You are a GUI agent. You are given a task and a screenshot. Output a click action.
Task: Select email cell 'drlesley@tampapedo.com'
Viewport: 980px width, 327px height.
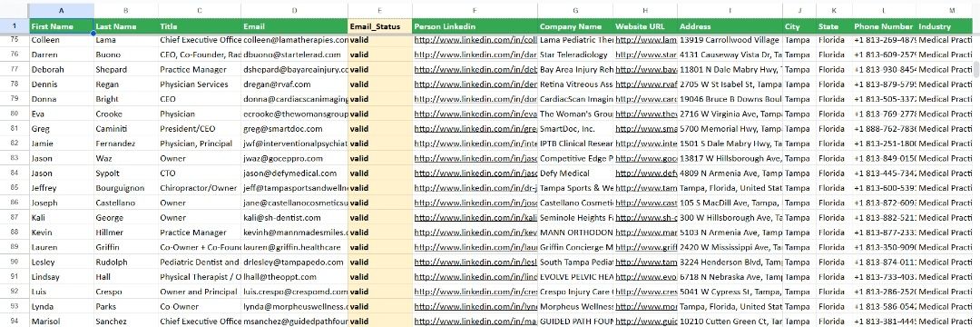click(294, 263)
